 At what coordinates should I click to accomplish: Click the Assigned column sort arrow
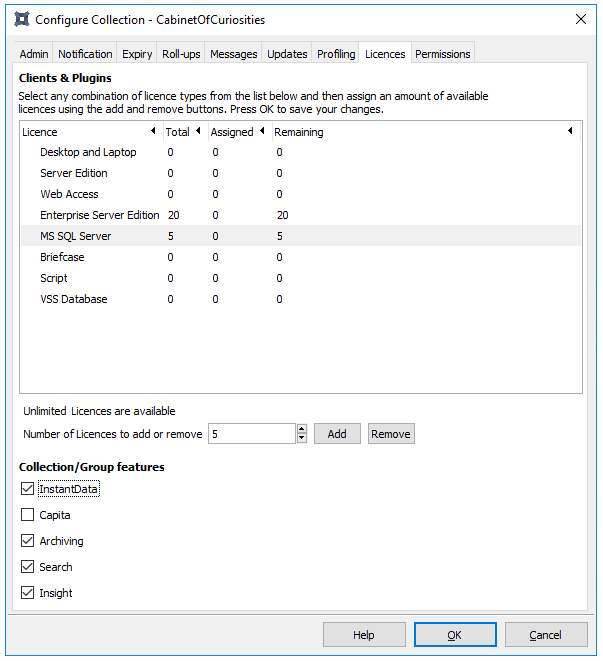[x=262, y=131]
